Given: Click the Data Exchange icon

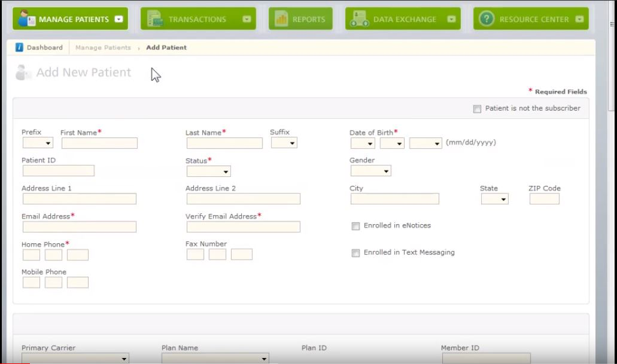Looking at the screenshot, I should pos(358,19).
